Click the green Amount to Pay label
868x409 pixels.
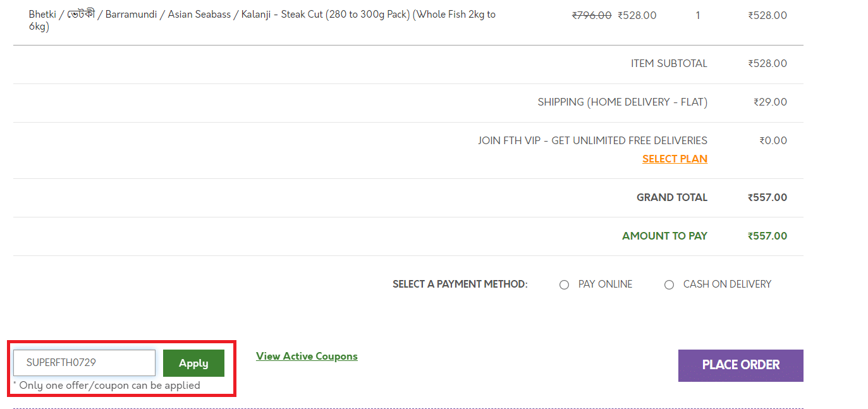click(x=664, y=236)
